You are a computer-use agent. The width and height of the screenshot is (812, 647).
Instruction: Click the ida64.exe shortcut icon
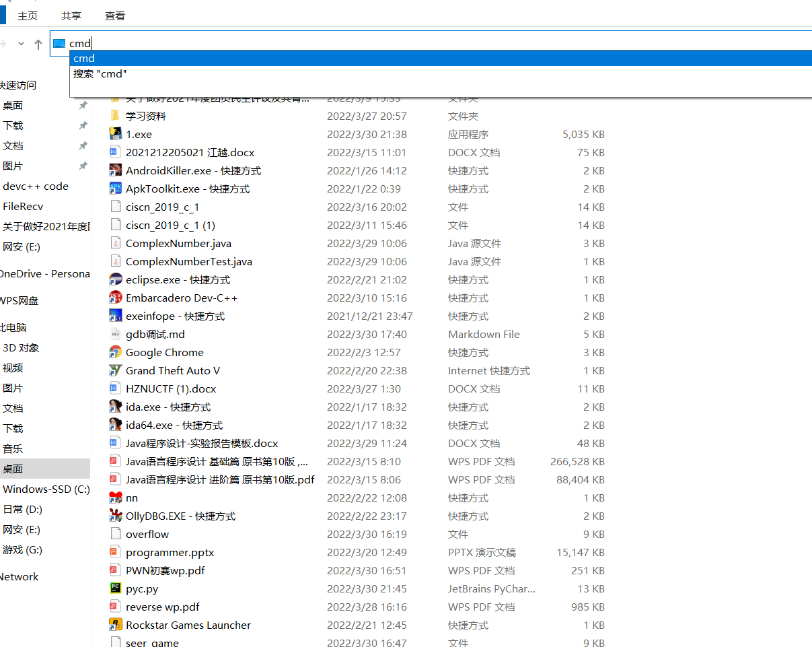point(115,425)
